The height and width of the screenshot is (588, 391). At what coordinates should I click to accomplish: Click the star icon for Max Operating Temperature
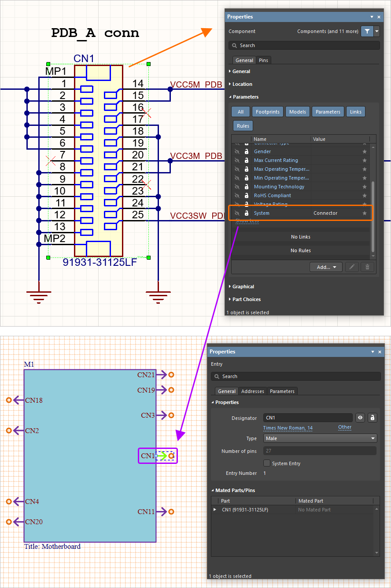[365, 169]
